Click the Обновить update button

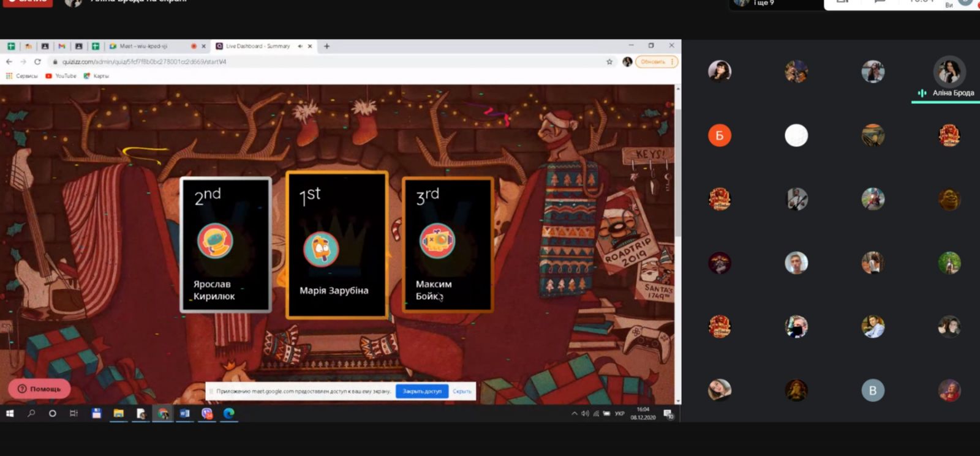coord(656,62)
